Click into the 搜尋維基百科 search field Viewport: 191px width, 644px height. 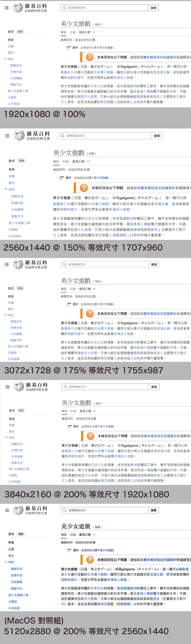105,8
